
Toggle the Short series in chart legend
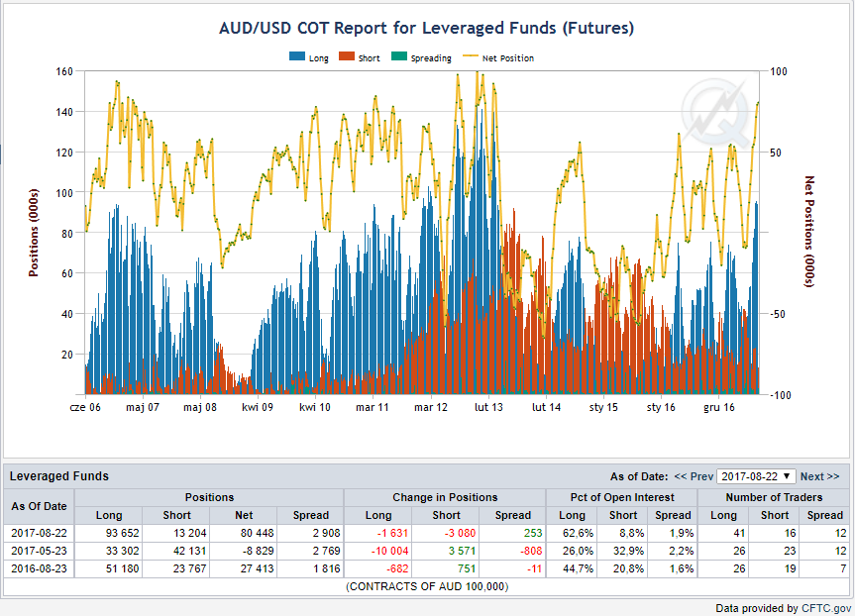(360, 57)
